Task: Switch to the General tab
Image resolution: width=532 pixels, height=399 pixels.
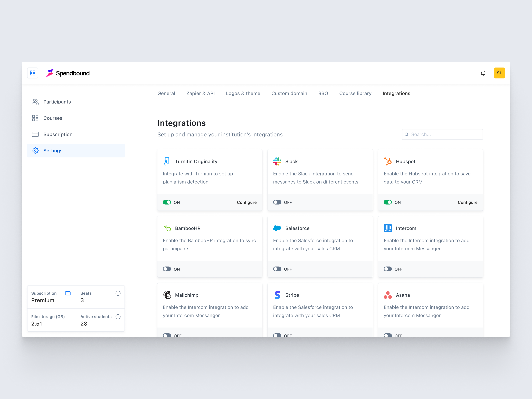Action: 166,94
